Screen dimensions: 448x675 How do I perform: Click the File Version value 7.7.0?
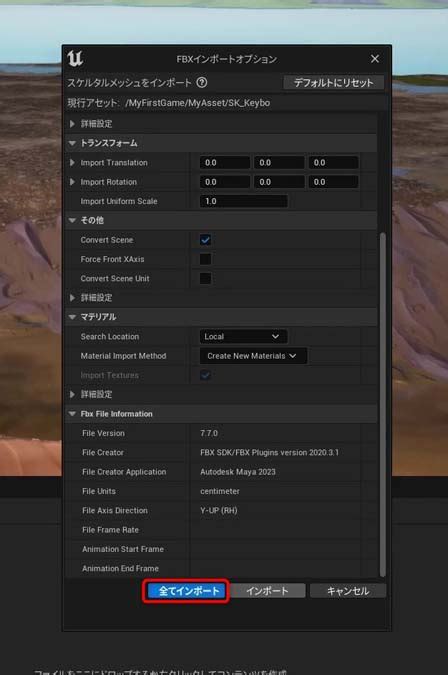pyautogui.click(x=209, y=433)
